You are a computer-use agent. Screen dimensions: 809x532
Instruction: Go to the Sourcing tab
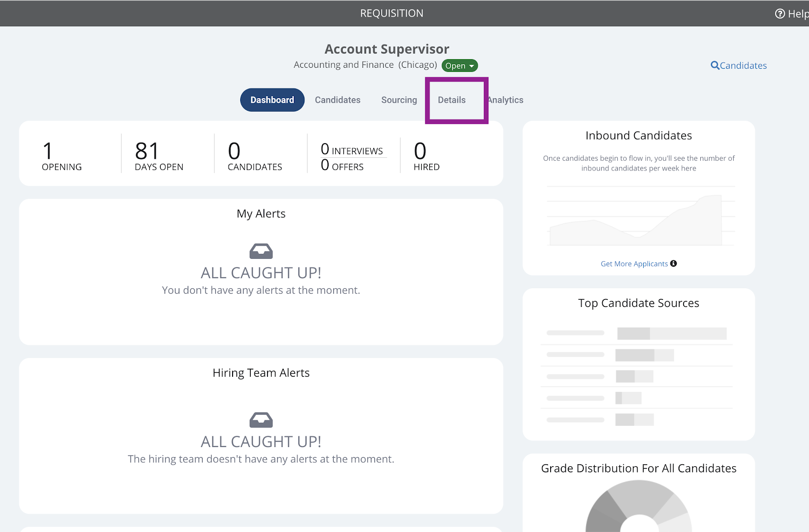tap(399, 100)
